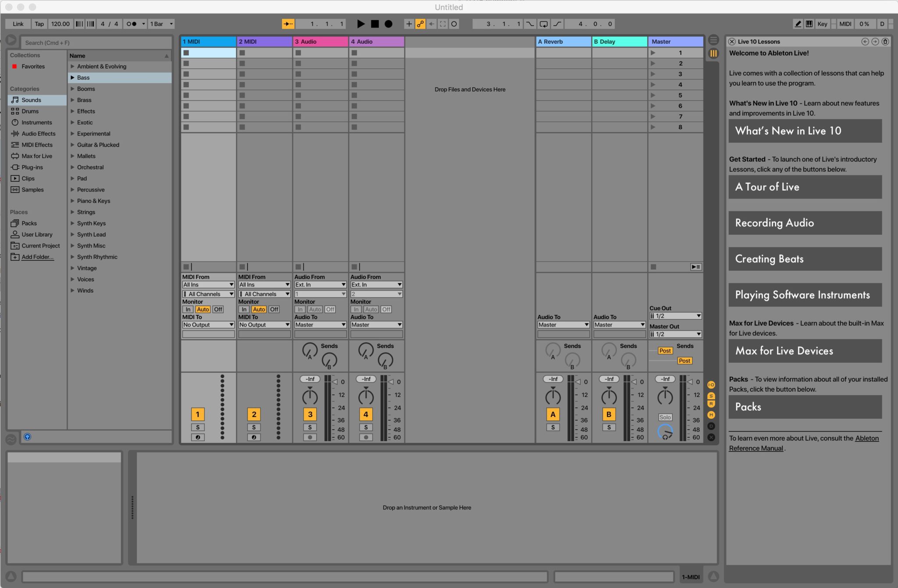Click the Stop transport button
Viewport: 898px width, 588px height.
pos(375,24)
